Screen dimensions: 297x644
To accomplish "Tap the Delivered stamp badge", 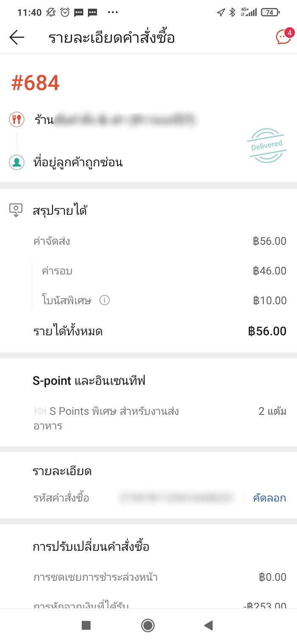I will coord(266,144).
